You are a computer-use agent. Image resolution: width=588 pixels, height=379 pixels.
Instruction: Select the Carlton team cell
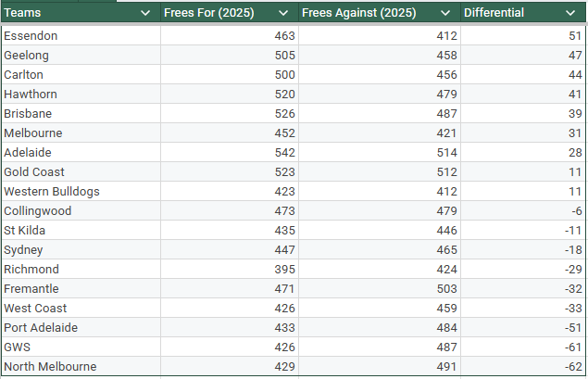point(81,75)
